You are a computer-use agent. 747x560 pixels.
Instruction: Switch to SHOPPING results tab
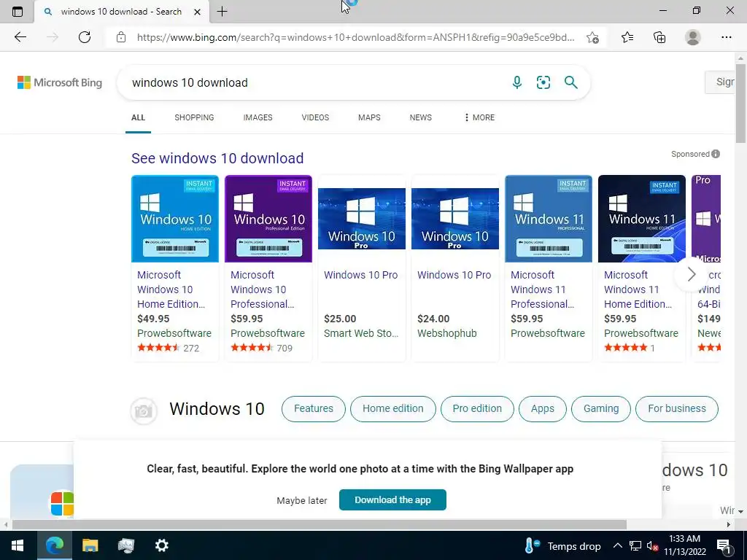(x=194, y=117)
